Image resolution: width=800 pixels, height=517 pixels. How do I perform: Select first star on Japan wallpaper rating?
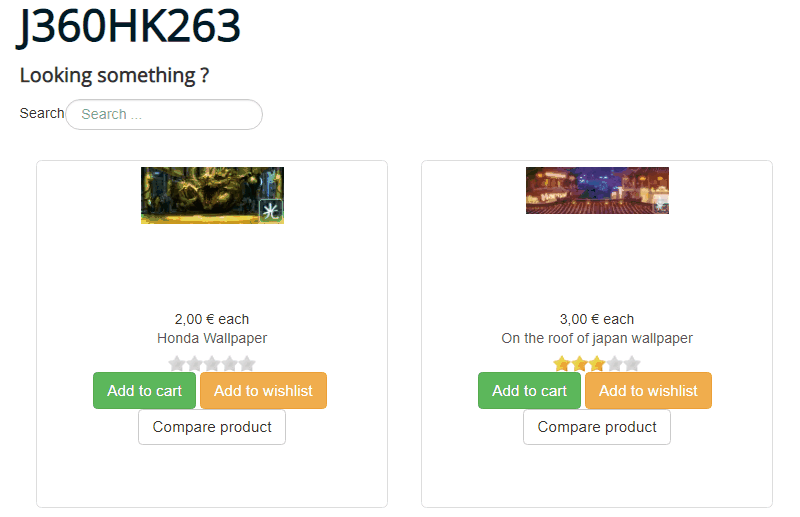point(562,363)
